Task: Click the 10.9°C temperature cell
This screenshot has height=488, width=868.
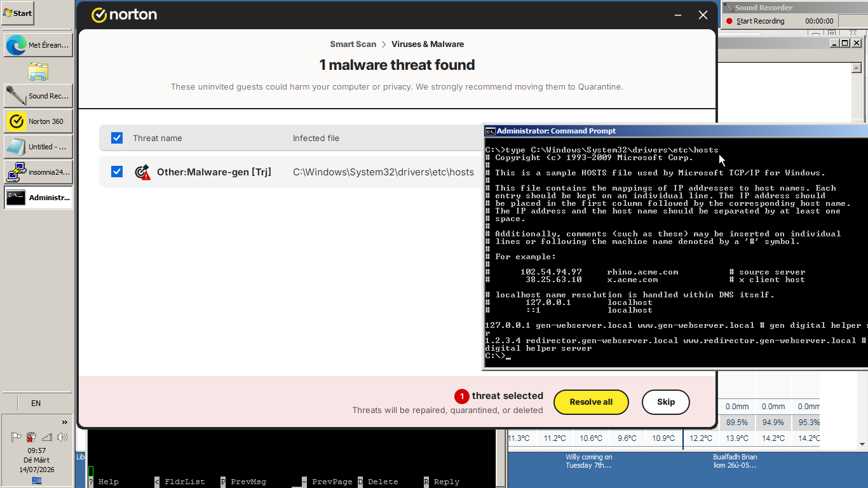Action: point(663,438)
